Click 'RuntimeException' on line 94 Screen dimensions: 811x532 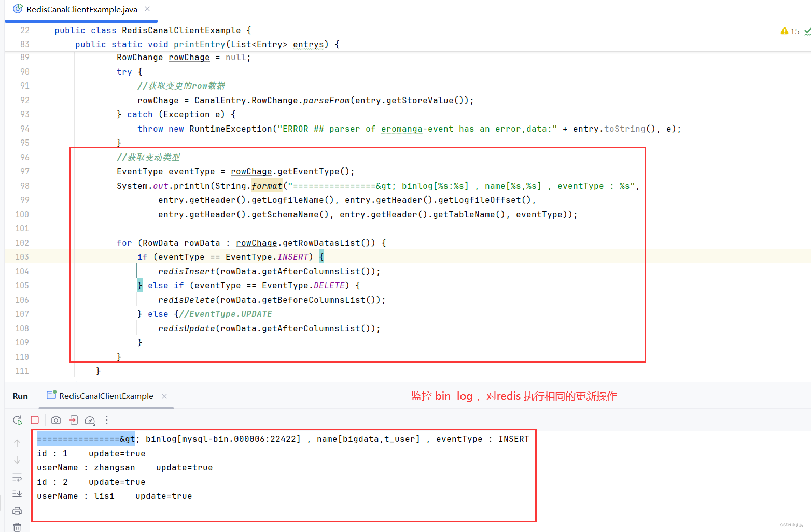230,129
